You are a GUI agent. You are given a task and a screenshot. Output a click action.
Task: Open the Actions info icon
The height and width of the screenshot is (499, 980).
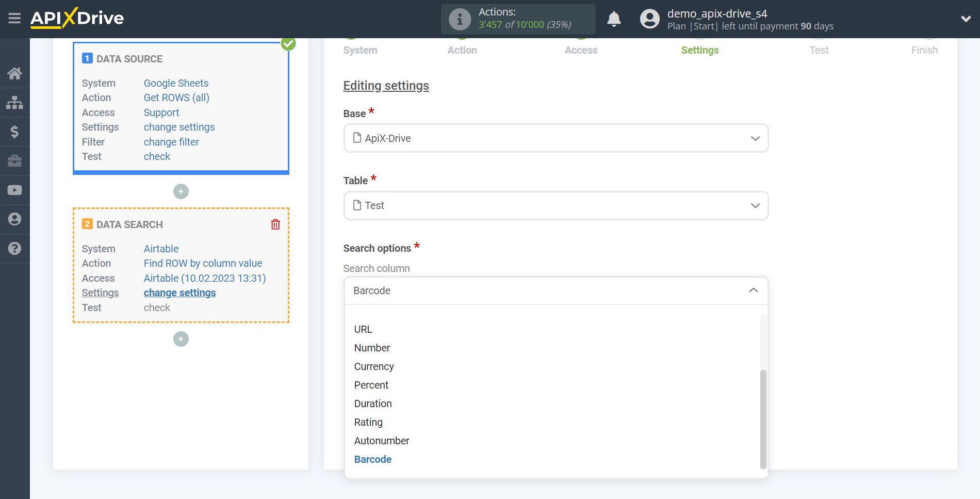point(460,19)
